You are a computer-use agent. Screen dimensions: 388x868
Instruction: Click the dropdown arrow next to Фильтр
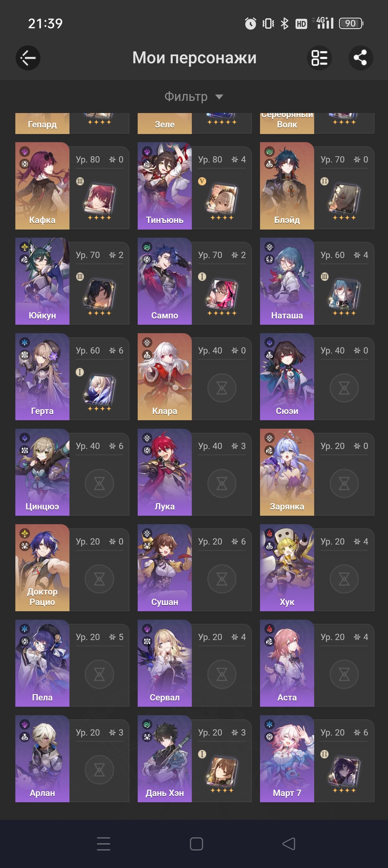219,97
